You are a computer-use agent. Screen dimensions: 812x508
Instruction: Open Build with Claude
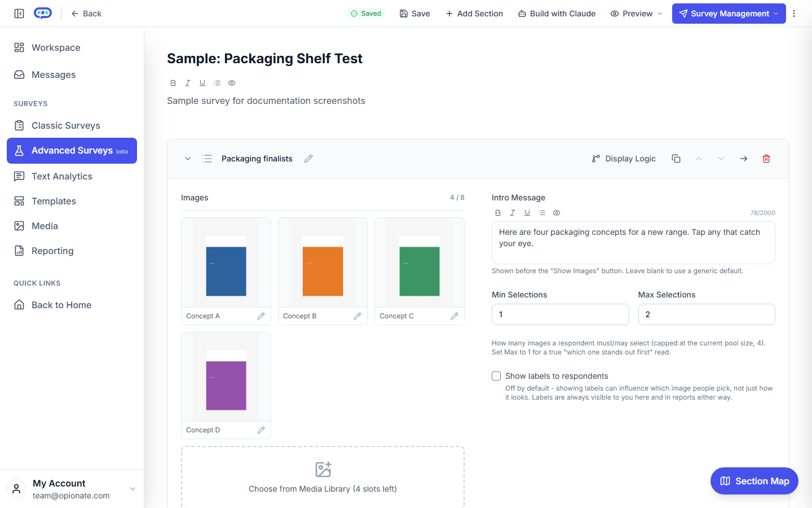(557, 14)
